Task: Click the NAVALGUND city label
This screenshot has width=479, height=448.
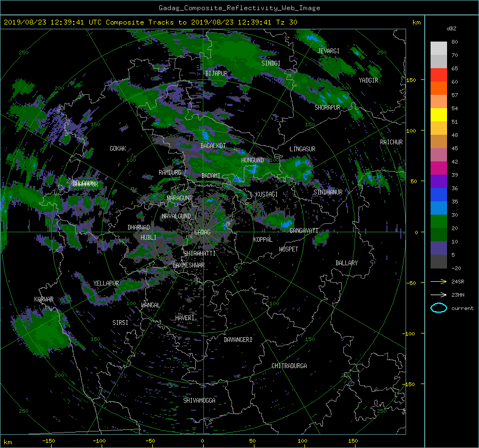Action: click(x=176, y=216)
